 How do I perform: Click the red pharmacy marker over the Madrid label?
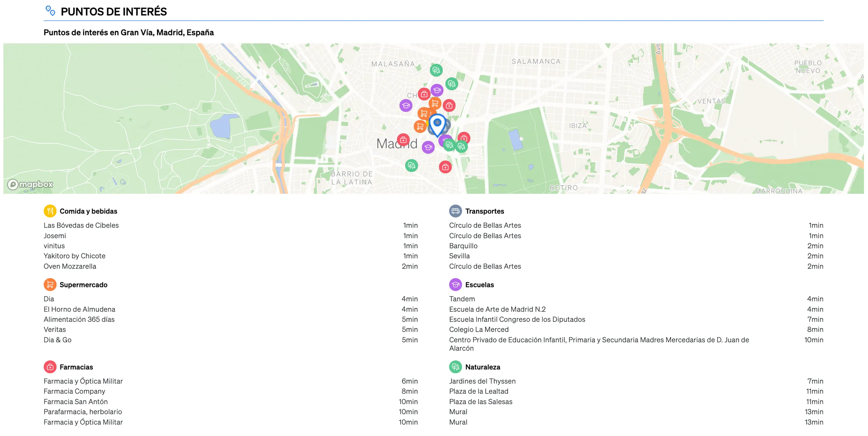point(403,140)
